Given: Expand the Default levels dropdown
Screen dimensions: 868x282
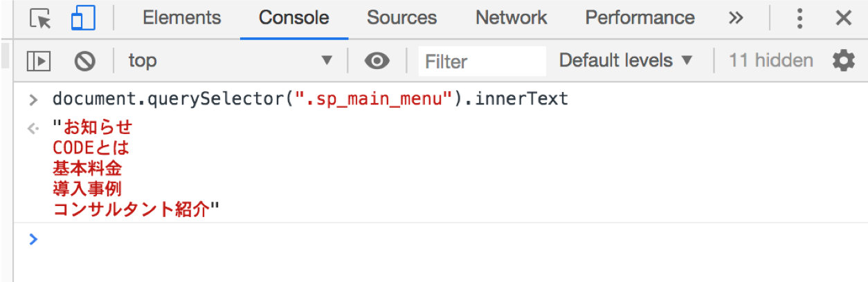Looking at the screenshot, I should click(626, 61).
